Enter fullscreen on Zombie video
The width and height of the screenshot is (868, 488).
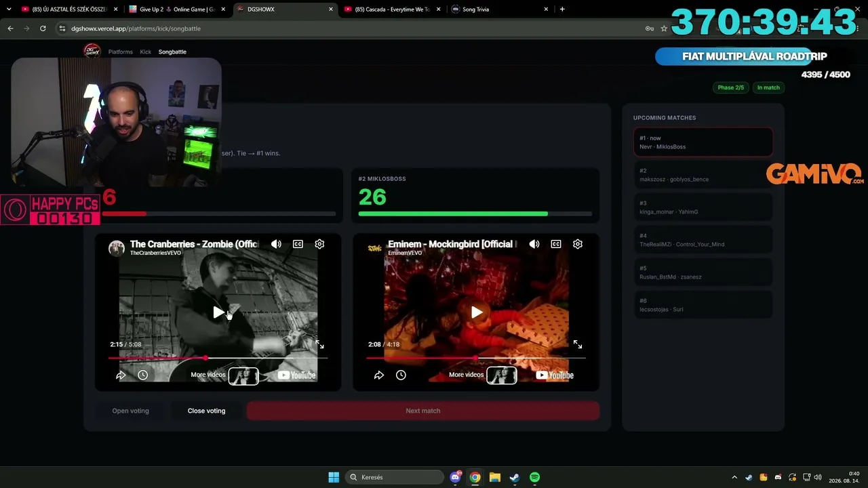point(319,344)
